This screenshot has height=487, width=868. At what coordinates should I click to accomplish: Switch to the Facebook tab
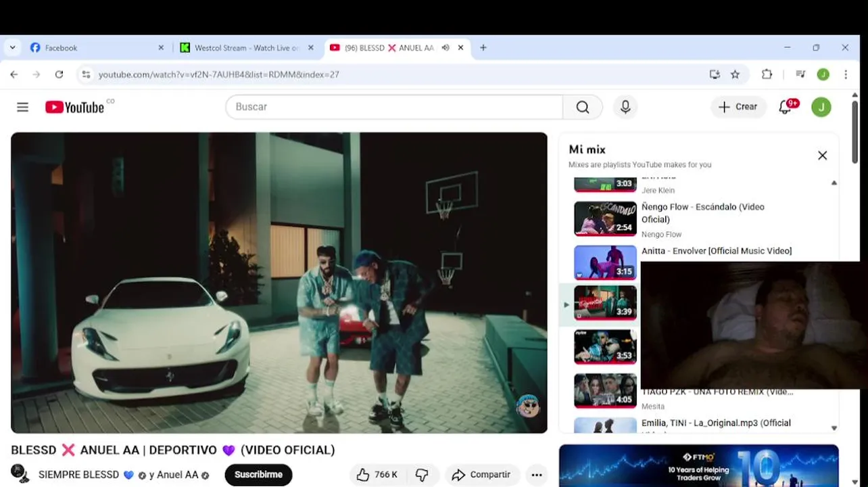coord(96,48)
